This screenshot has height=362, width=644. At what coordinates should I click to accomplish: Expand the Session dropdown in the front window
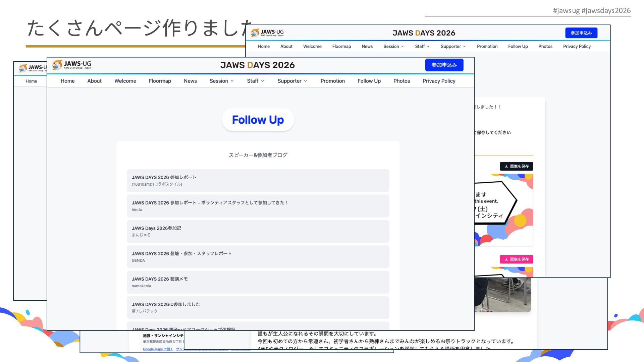[x=221, y=81]
